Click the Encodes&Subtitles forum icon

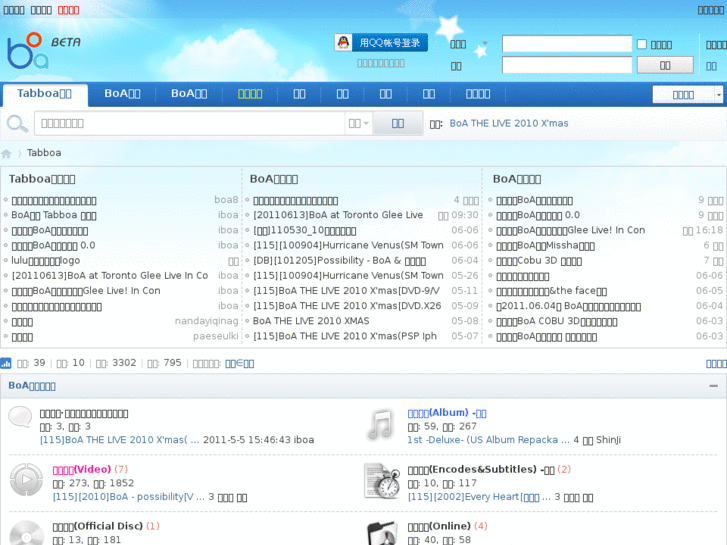pyautogui.click(x=380, y=480)
